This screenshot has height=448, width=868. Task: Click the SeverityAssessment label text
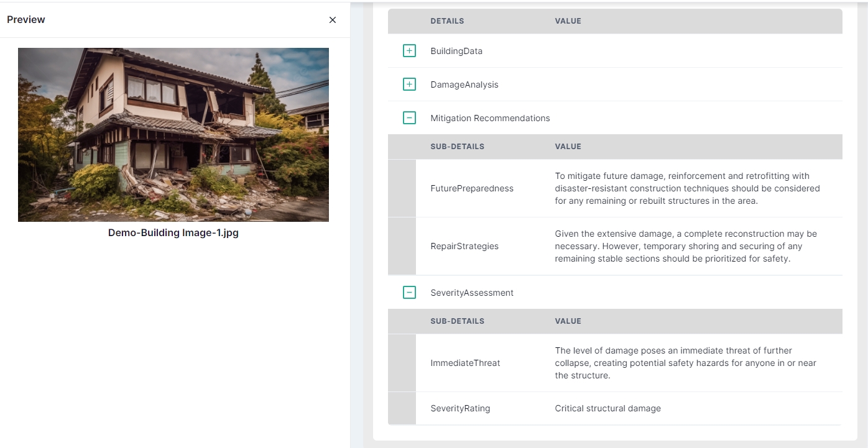pos(472,293)
